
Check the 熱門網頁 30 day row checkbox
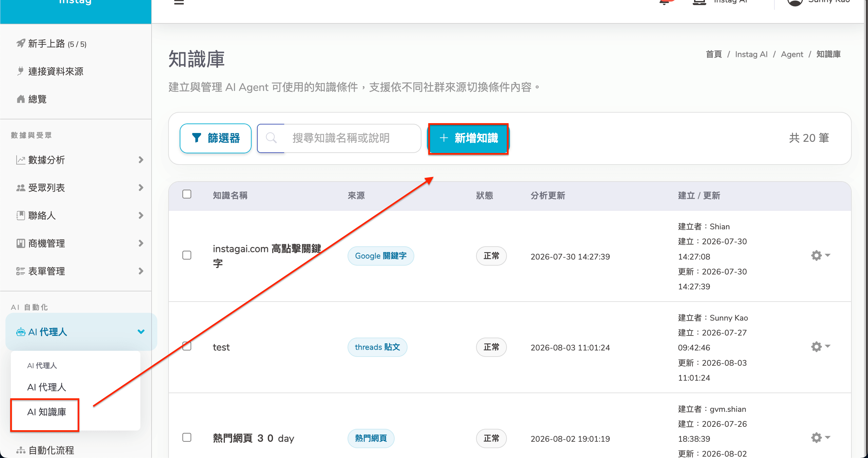tap(187, 438)
